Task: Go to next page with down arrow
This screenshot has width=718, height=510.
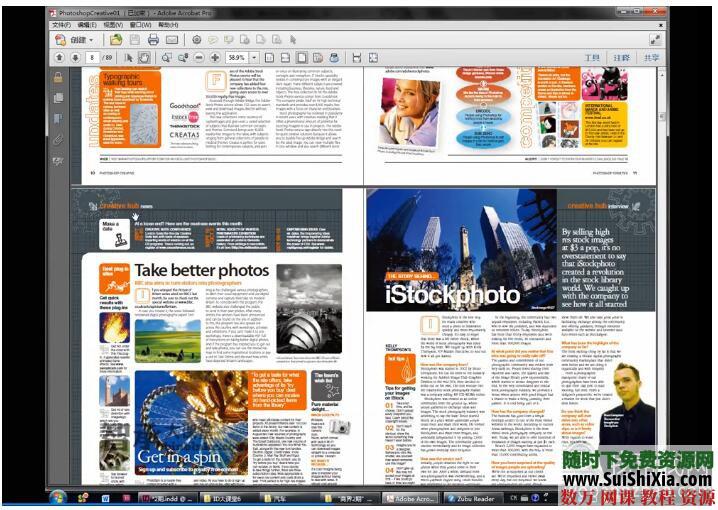Action: [x=75, y=57]
